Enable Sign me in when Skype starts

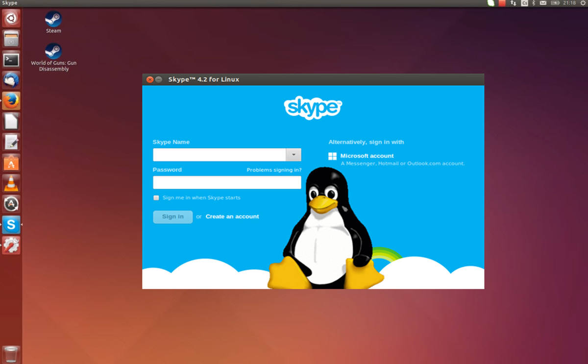(156, 198)
